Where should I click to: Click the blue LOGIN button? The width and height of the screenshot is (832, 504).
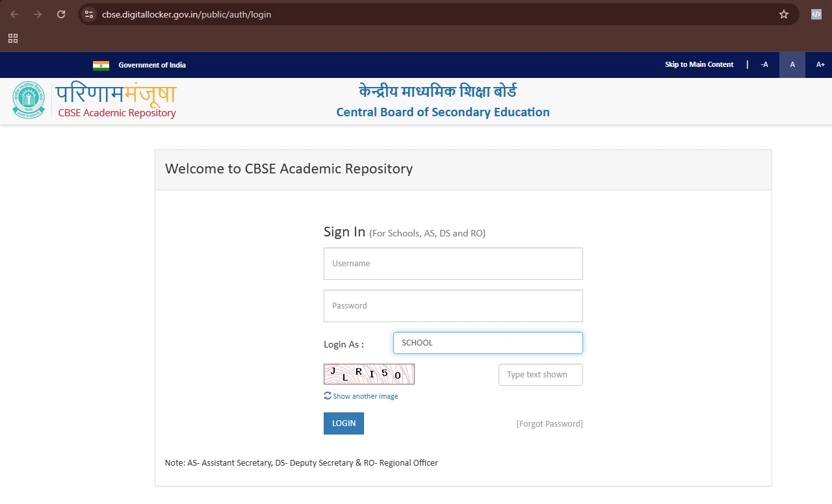pyautogui.click(x=344, y=423)
